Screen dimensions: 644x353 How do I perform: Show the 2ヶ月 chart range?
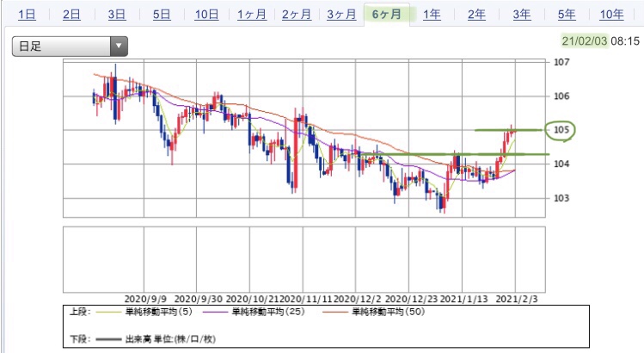(x=297, y=15)
